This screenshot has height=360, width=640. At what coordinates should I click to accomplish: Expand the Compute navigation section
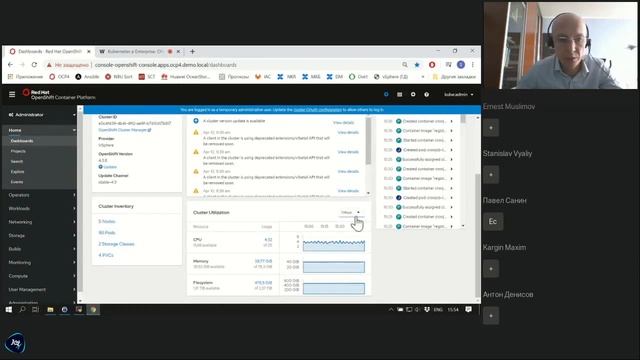pos(41,276)
